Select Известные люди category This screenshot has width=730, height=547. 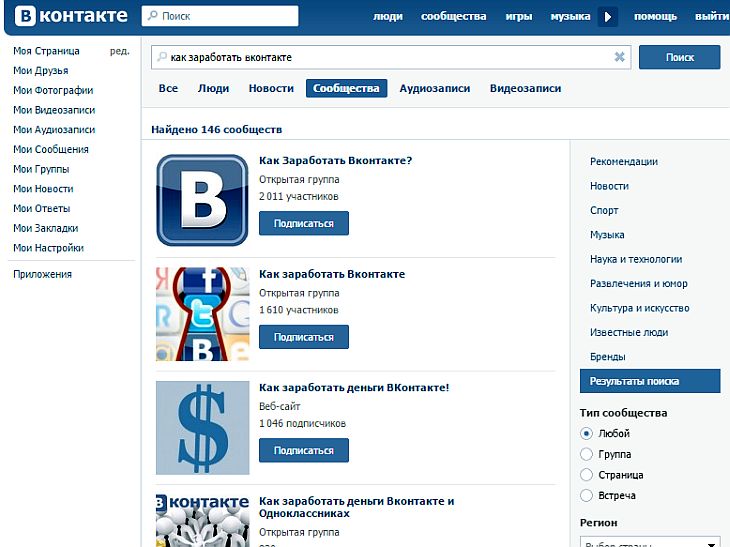coord(629,332)
